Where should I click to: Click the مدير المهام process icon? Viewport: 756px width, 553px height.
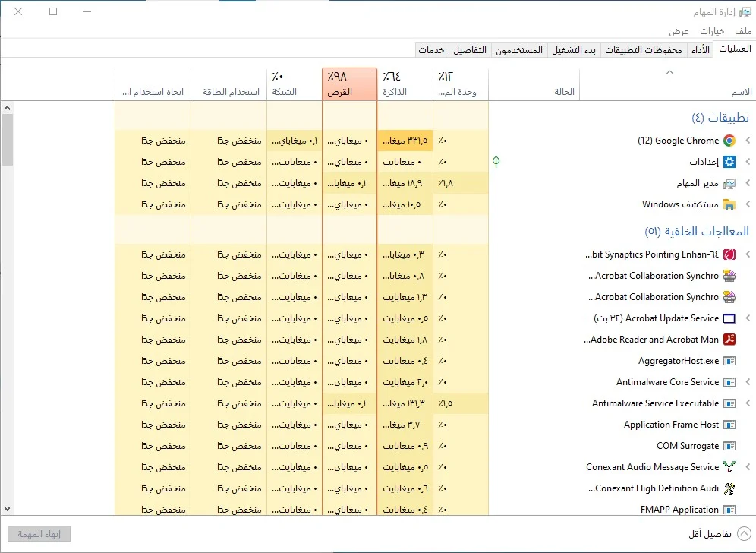point(729,183)
